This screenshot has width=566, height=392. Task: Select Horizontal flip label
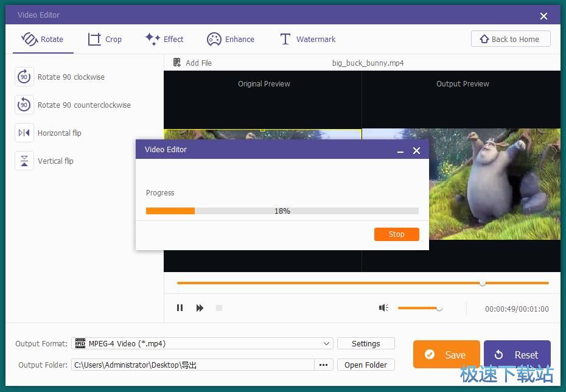tap(60, 133)
